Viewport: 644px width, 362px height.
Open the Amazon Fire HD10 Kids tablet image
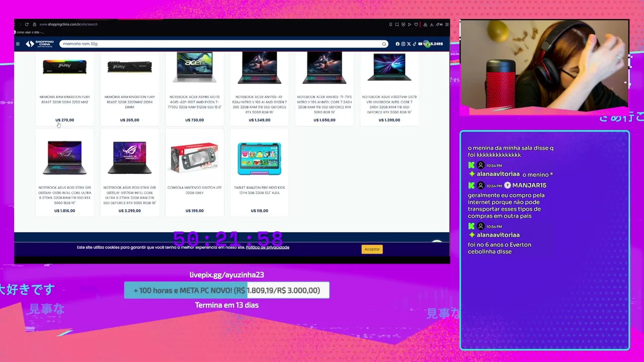coord(260,158)
